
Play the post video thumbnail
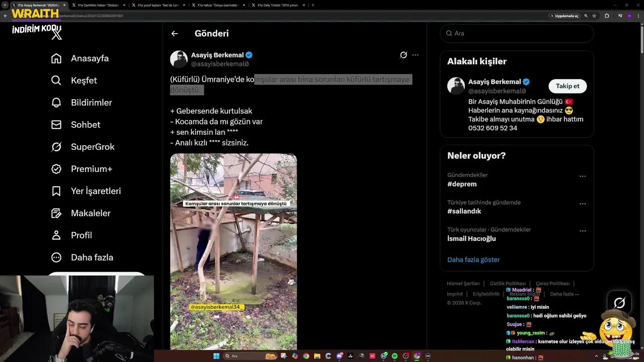[233, 251]
